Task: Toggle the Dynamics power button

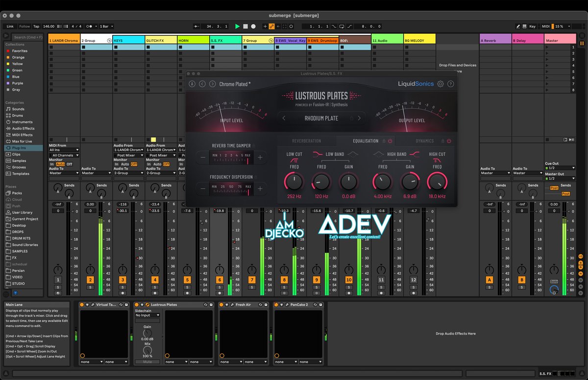Action: click(449, 141)
